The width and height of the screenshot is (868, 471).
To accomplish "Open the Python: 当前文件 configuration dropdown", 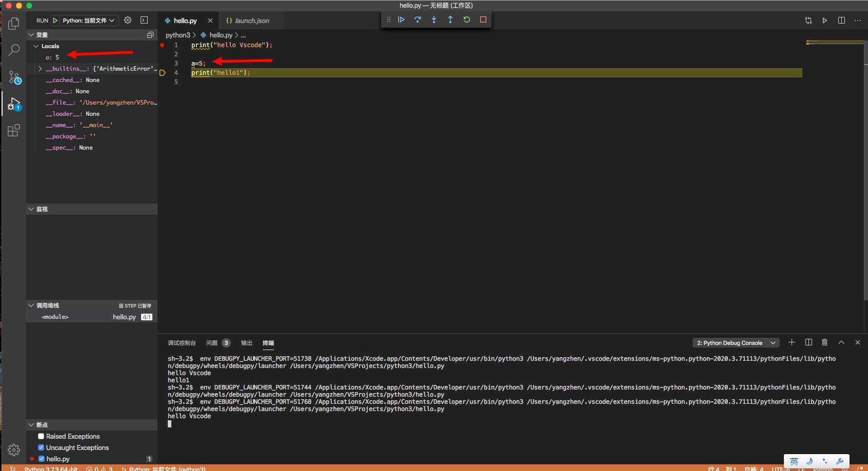I will 89,21.
